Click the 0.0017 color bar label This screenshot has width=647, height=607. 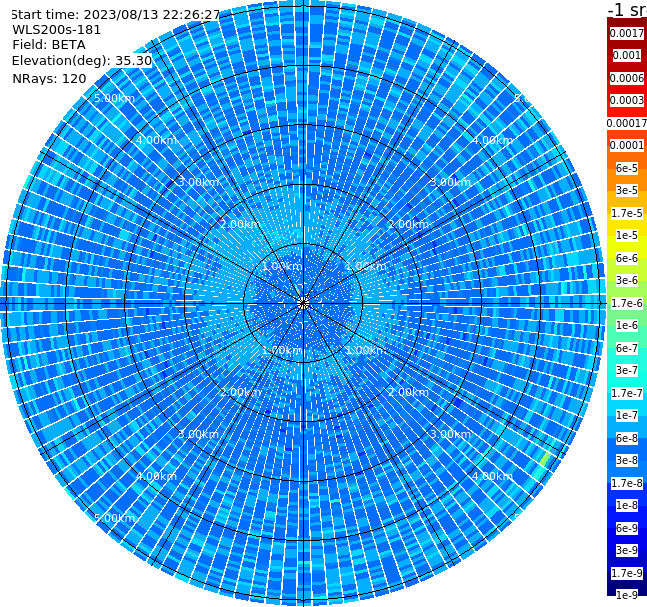coord(627,33)
